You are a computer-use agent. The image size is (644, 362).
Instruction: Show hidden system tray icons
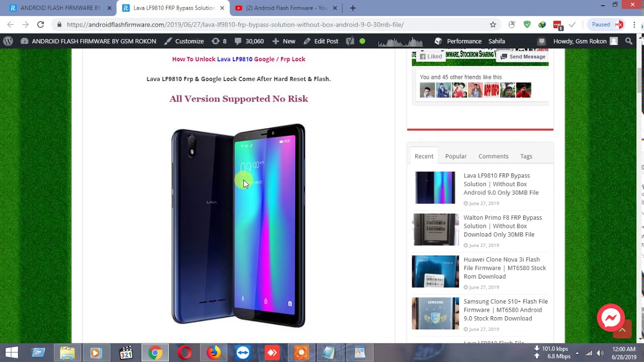click(x=577, y=353)
